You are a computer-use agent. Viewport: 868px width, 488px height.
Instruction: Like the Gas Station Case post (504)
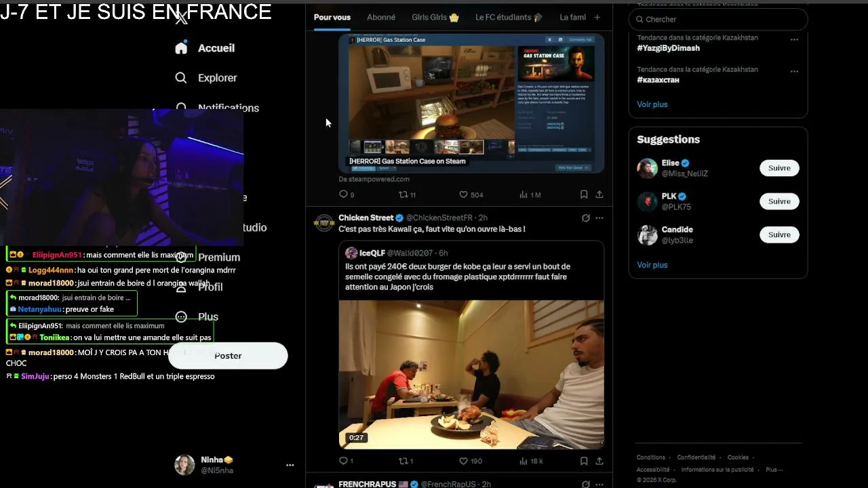pos(464,195)
